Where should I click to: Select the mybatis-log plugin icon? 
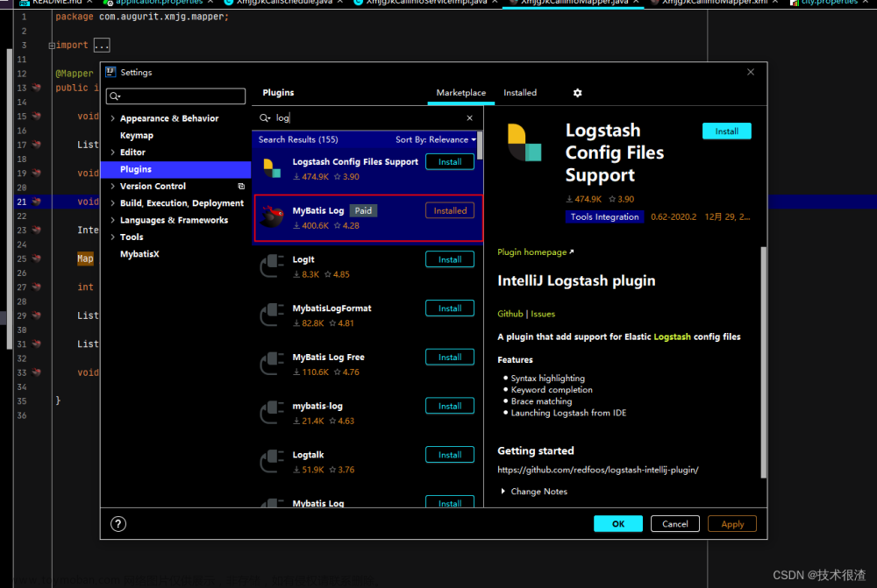click(273, 413)
